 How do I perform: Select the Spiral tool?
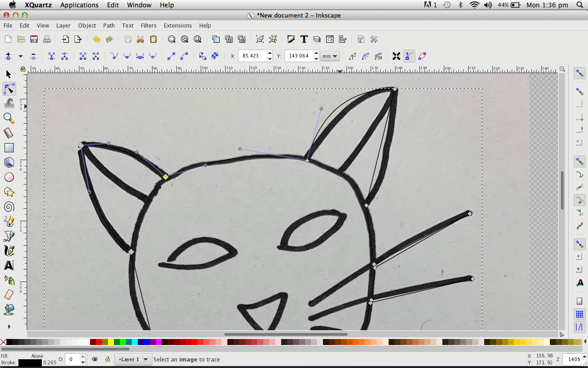[x=9, y=207]
